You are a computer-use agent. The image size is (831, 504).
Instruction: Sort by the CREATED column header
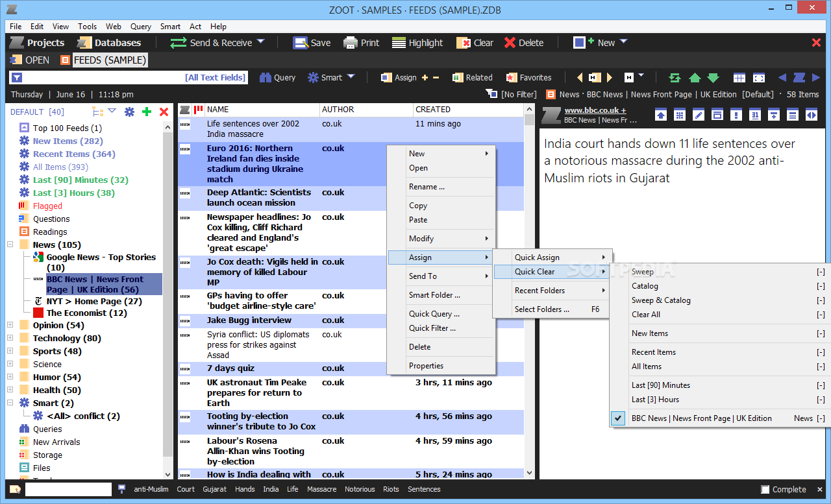click(x=469, y=110)
